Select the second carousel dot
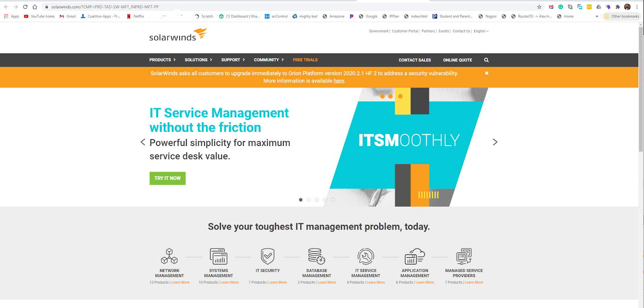The height and width of the screenshot is (308, 644). pyautogui.click(x=309, y=200)
